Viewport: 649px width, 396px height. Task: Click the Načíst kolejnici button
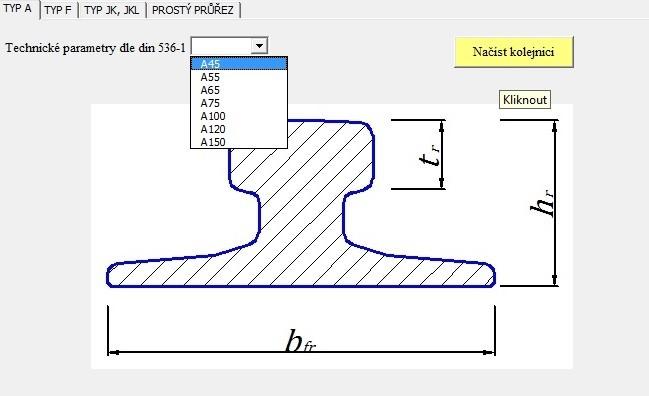[x=514, y=52]
